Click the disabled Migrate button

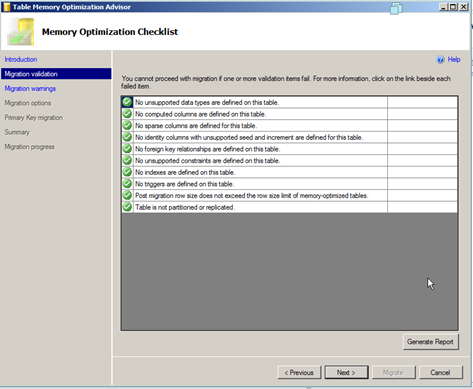click(394, 372)
